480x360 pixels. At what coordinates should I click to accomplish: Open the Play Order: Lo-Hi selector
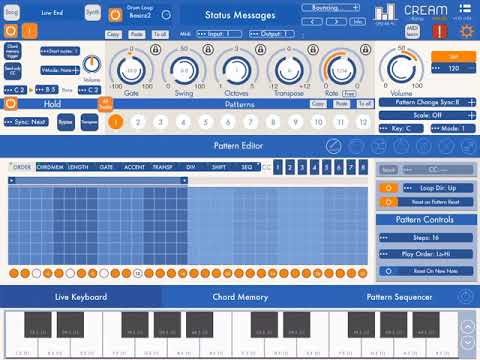pyautogui.click(x=426, y=254)
